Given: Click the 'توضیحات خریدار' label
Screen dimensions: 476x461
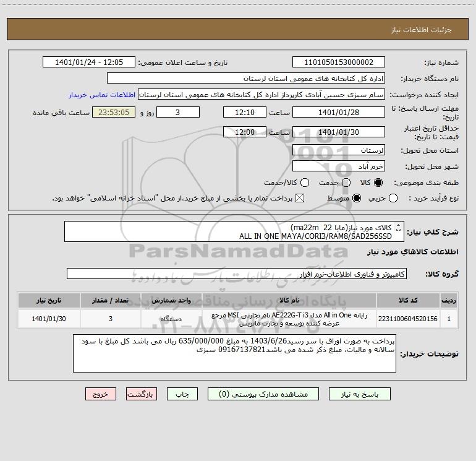Looking at the screenshot, I should [429, 354].
